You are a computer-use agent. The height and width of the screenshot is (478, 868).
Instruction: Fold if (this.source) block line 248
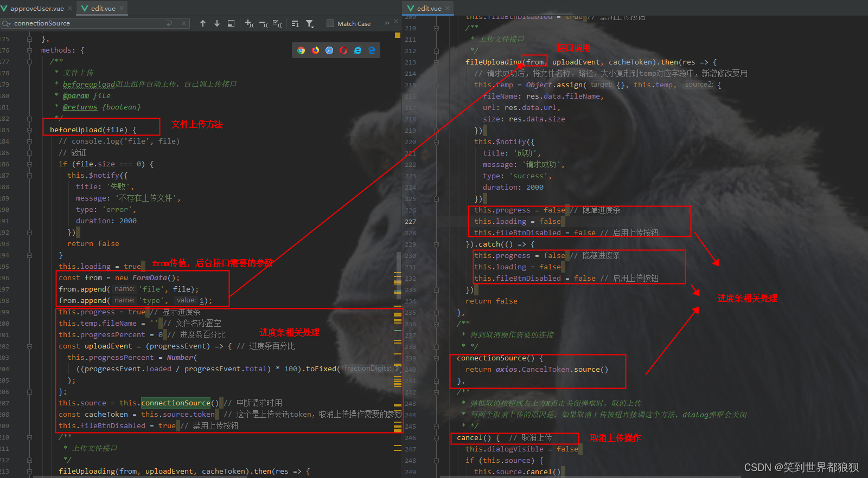pyautogui.click(x=436, y=461)
